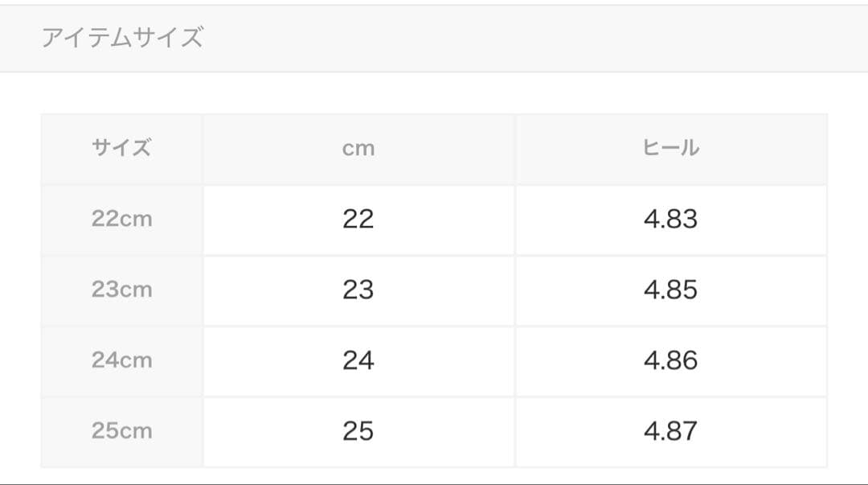
Task: Click the ヒール column header
Action: click(x=671, y=148)
